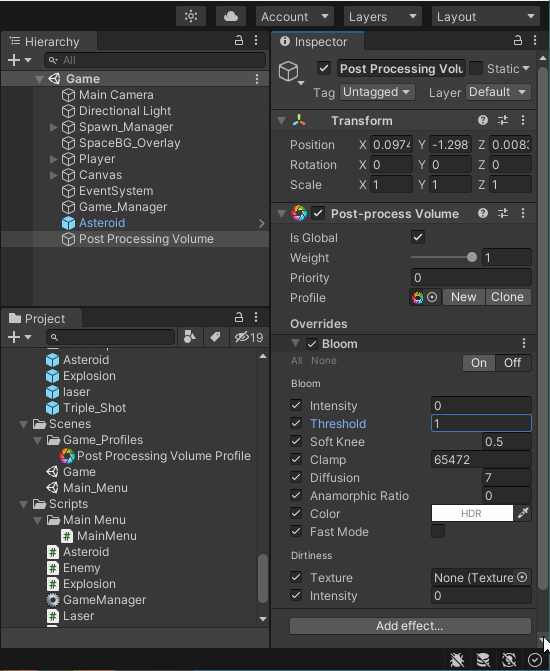Open the Bloom HDR color swatch
This screenshot has height=671, width=550.
(x=472, y=513)
